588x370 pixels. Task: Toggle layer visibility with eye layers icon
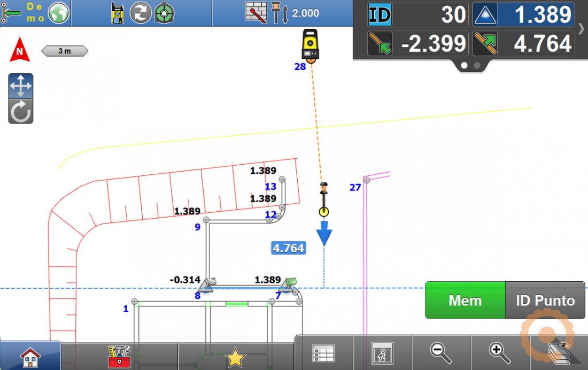(559, 353)
